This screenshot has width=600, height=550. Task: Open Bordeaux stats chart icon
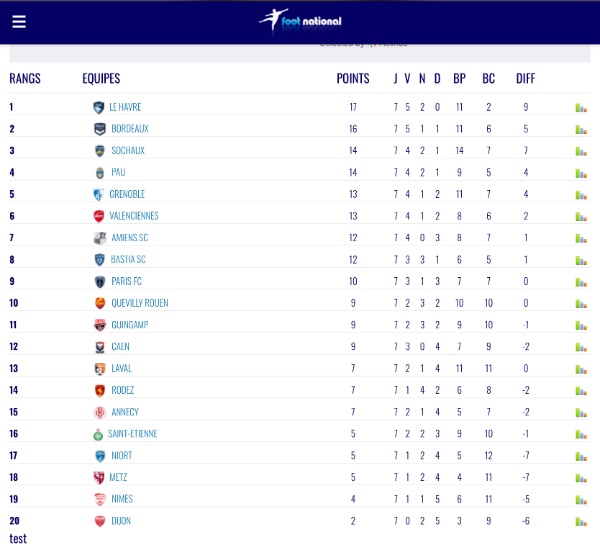coord(581,129)
